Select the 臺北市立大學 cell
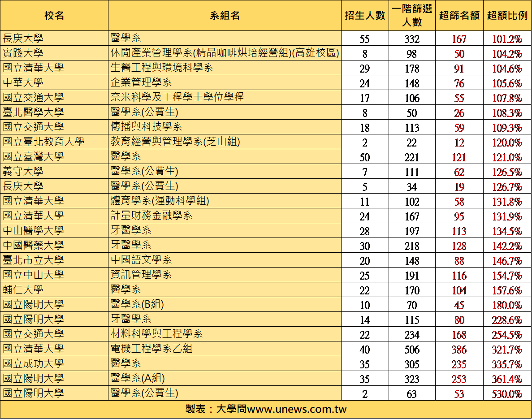The height and width of the screenshot is (419, 532). click(54, 260)
